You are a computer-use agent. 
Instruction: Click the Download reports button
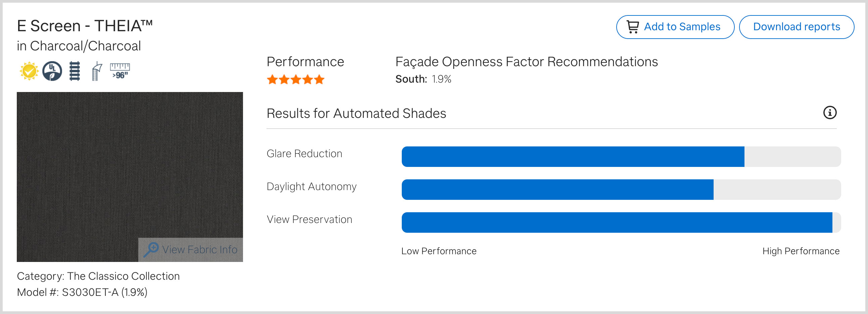pos(797,27)
